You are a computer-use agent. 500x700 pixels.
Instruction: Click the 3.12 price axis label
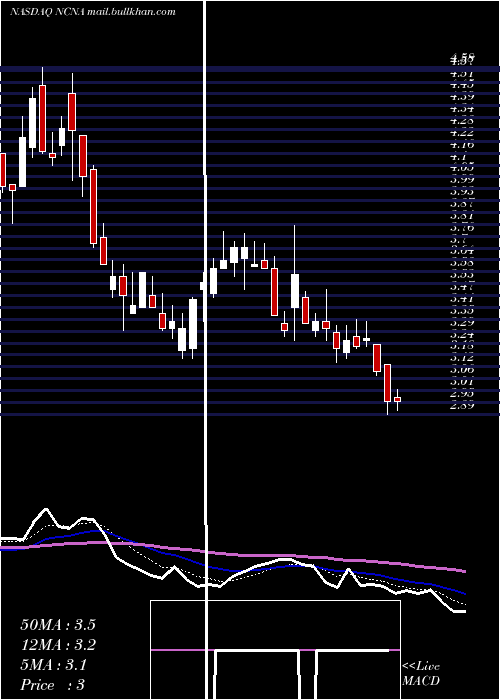click(462, 358)
